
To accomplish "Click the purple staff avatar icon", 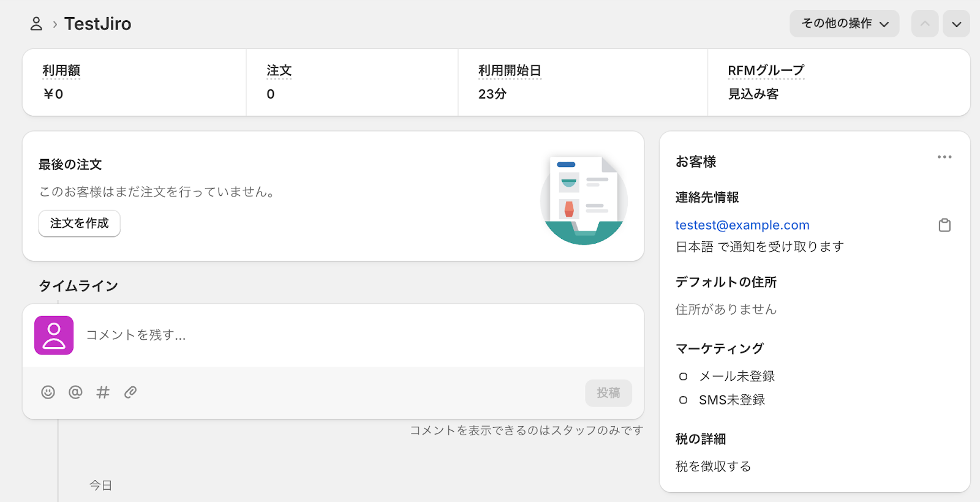I will tap(54, 335).
